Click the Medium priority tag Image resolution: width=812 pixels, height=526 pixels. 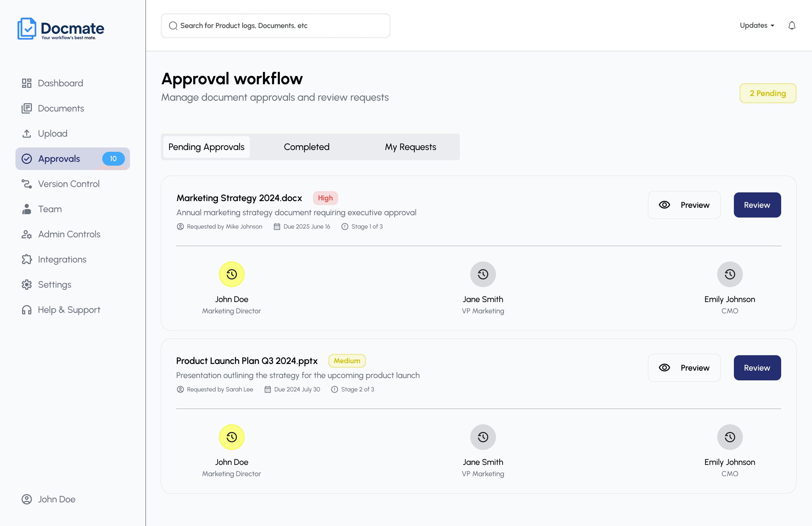pyautogui.click(x=347, y=361)
